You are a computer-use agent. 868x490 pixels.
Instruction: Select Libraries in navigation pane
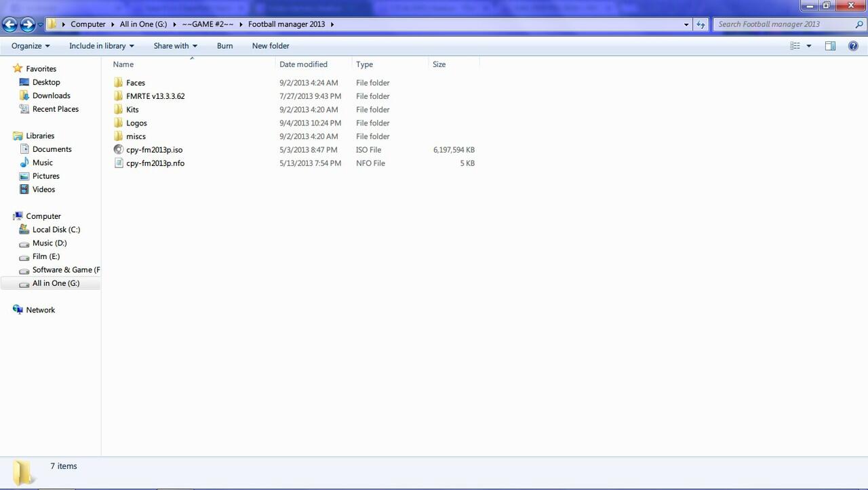tap(40, 136)
